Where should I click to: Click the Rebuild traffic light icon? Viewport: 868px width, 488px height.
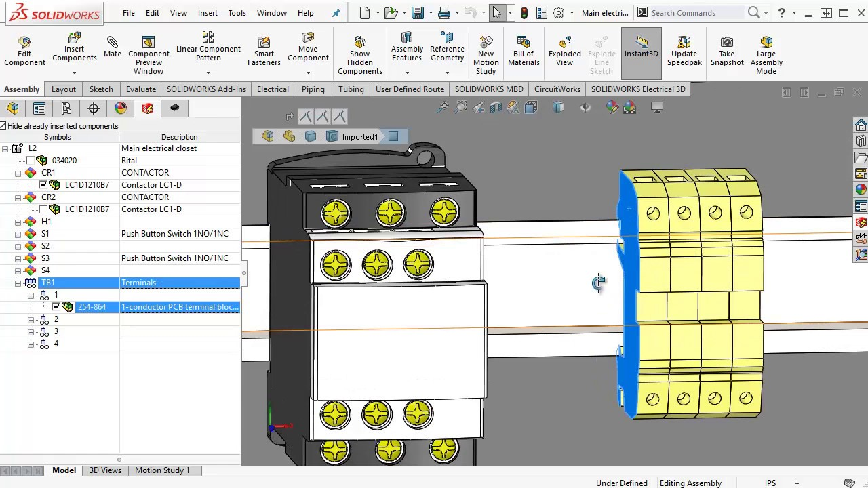[524, 13]
